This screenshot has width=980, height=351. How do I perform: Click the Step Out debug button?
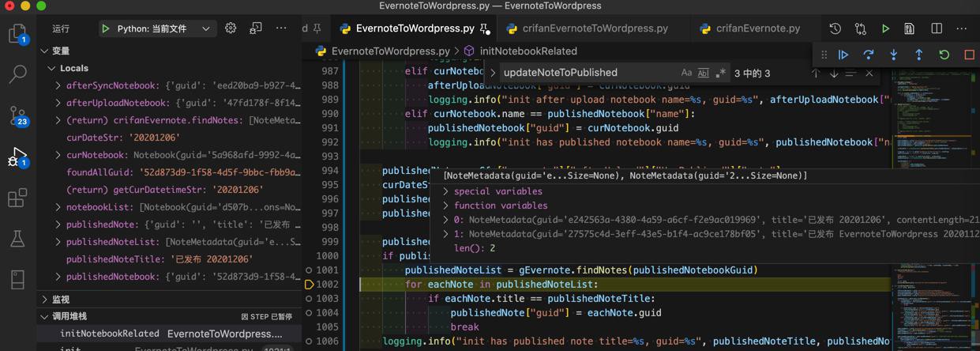[919, 55]
